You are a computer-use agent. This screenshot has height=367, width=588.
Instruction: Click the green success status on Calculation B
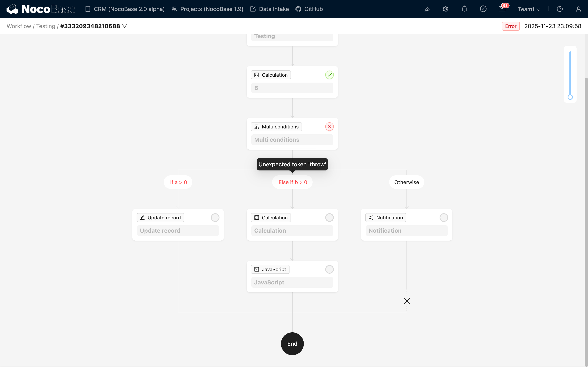coord(329,75)
